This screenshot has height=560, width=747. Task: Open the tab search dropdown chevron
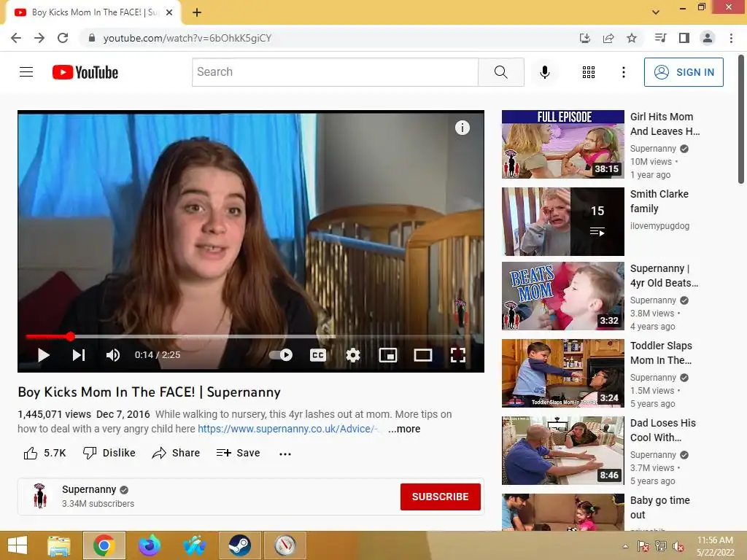tap(656, 12)
